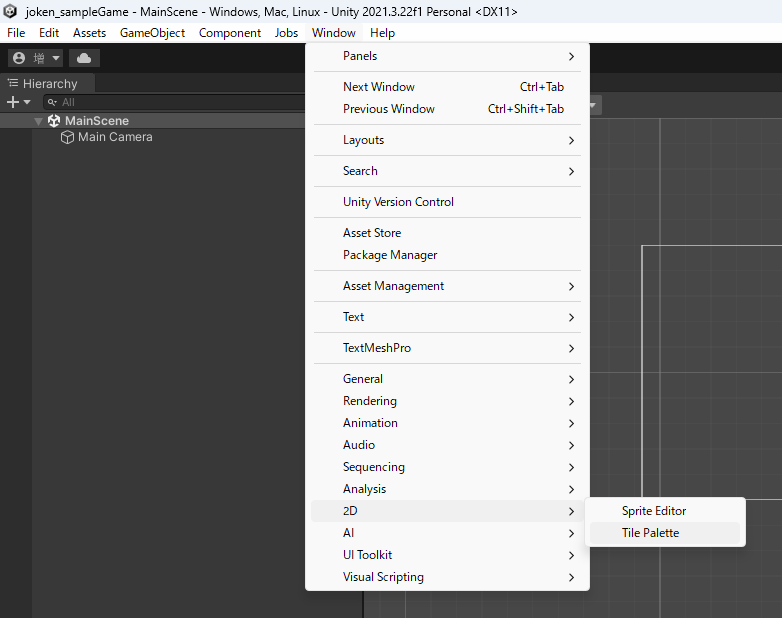This screenshot has height=618, width=782.
Task: Open the Jobs menu
Action: (x=286, y=33)
